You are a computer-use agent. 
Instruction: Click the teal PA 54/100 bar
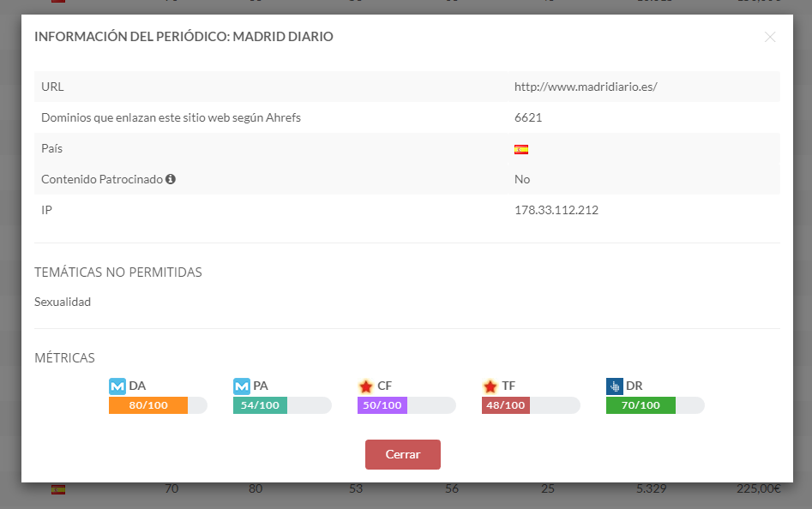coord(260,405)
